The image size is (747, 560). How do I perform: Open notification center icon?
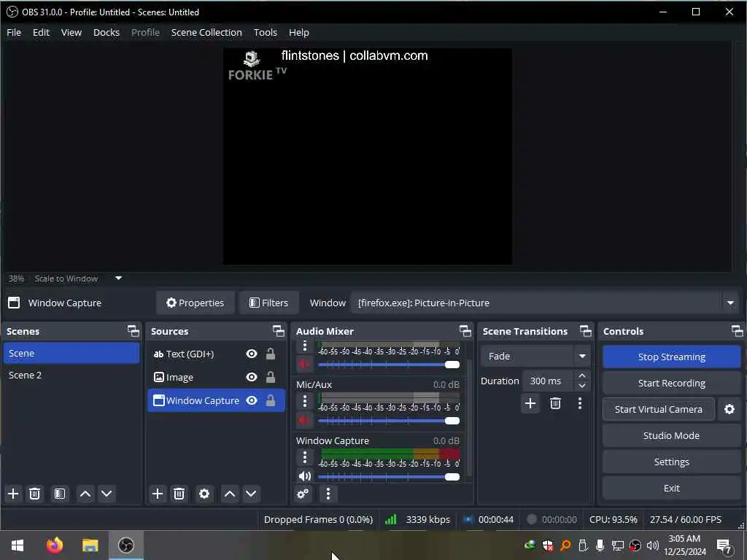[724, 545]
